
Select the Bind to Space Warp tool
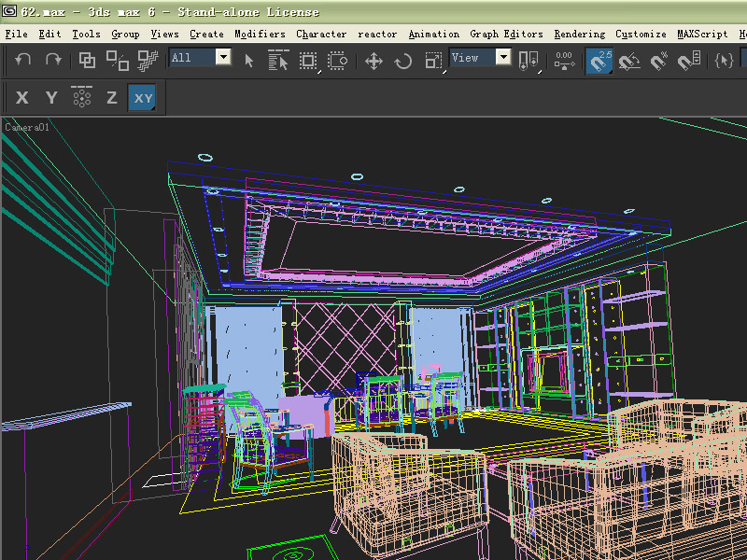coord(148,60)
